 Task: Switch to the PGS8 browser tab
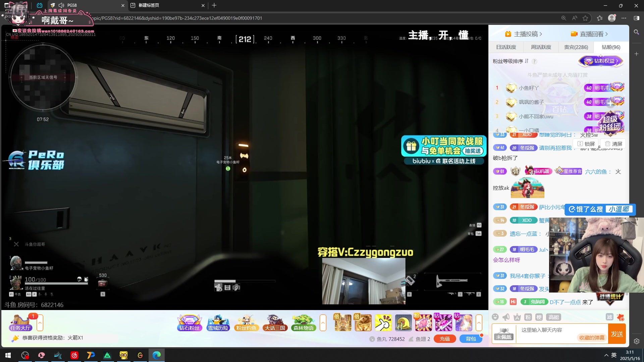[x=87, y=5]
